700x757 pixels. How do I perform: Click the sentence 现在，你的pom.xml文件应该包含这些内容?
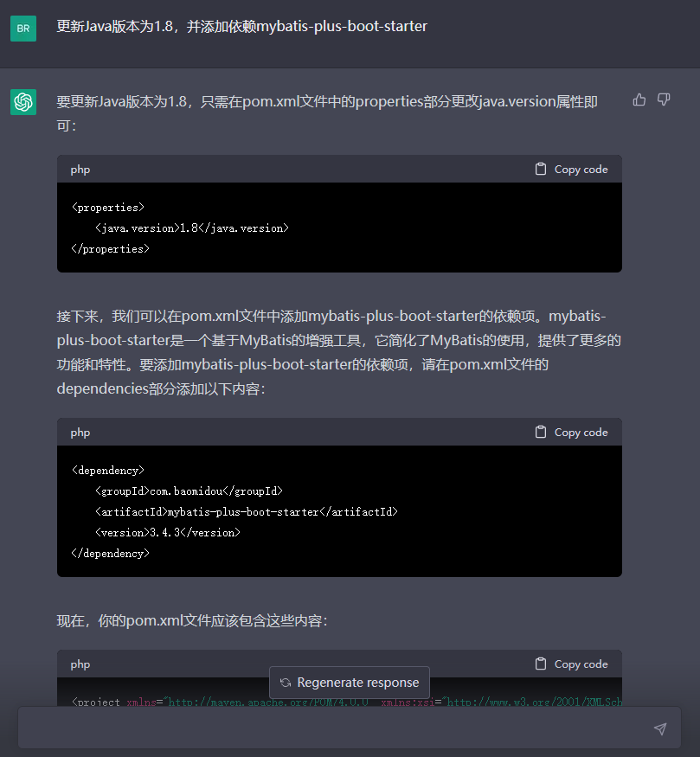coord(191,621)
